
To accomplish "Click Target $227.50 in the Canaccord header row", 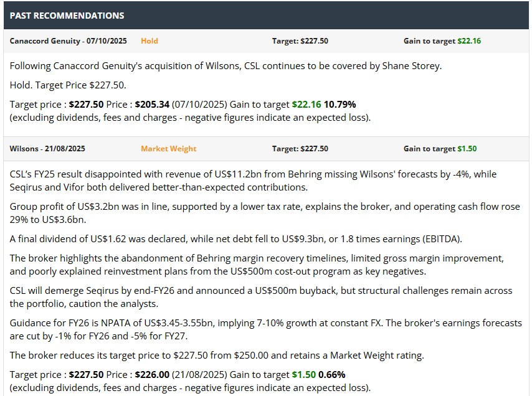I will pos(300,41).
